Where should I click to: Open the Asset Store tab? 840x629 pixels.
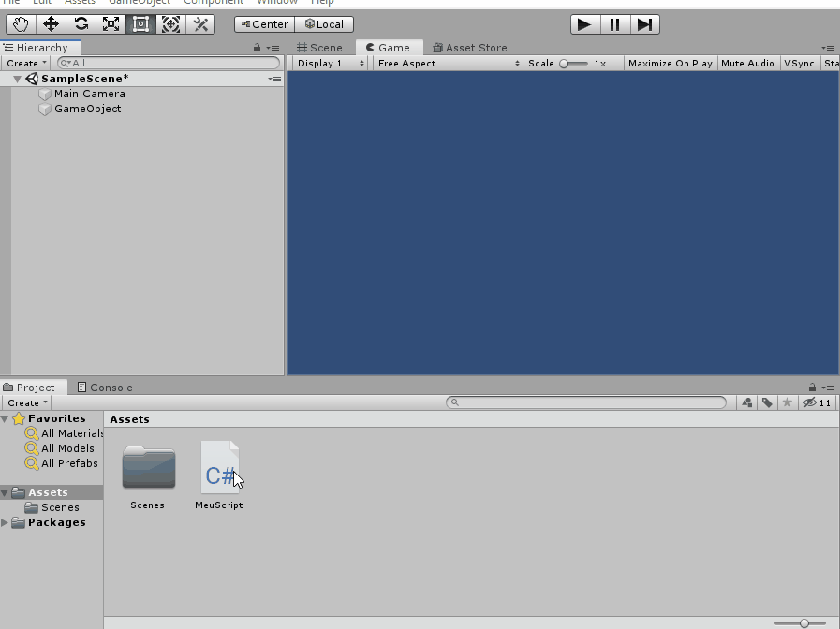tap(470, 48)
